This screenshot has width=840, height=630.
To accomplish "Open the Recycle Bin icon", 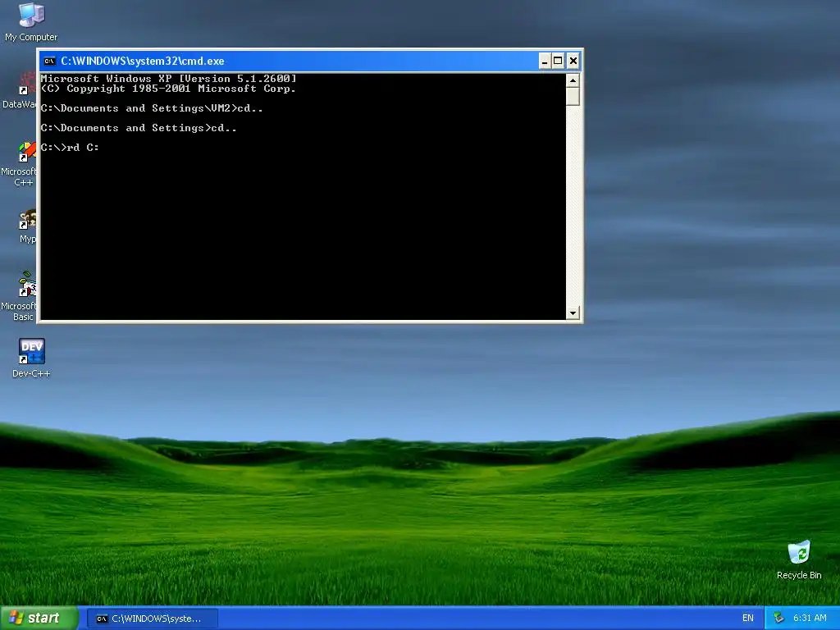I will point(799,559).
